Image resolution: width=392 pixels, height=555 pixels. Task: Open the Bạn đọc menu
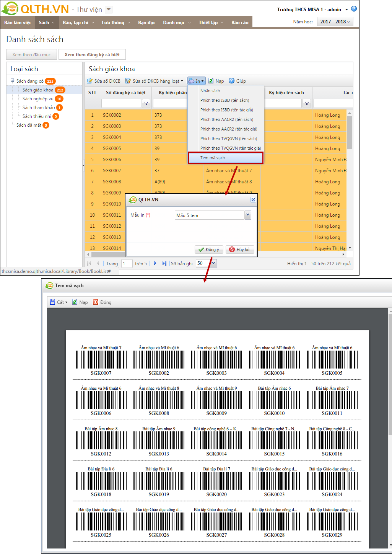pyautogui.click(x=147, y=22)
